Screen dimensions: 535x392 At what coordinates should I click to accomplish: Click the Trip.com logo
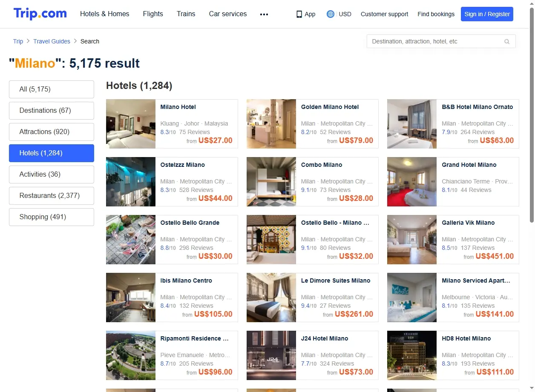[40, 14]
